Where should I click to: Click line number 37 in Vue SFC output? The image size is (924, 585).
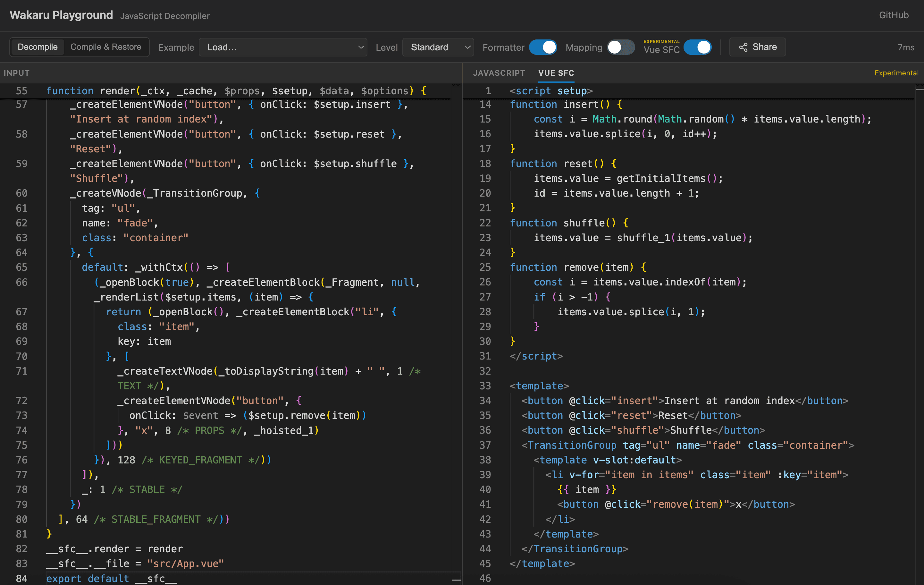point(485,445)
